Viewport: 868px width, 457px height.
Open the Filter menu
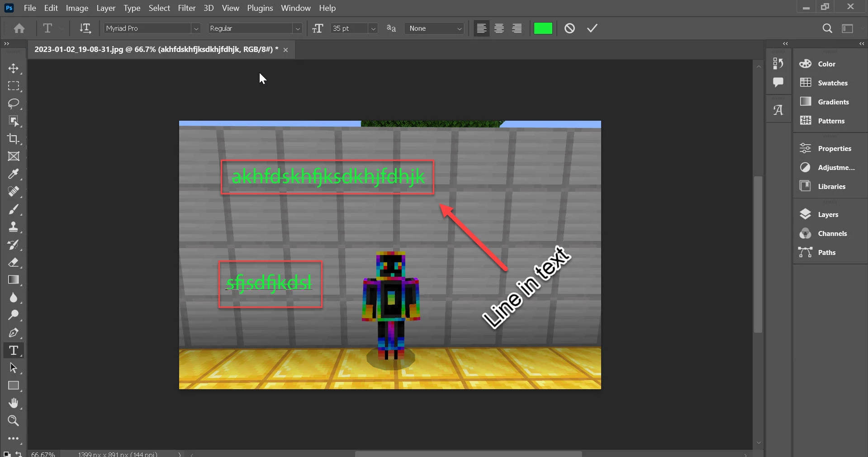pos(187,8)
